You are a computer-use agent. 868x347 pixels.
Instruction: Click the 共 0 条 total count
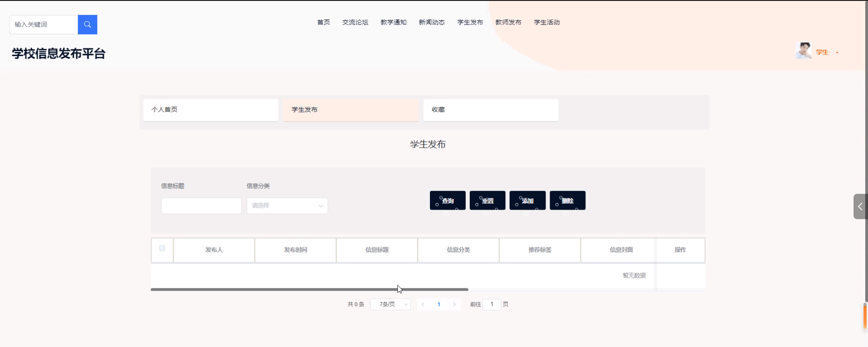coord(356,305)
